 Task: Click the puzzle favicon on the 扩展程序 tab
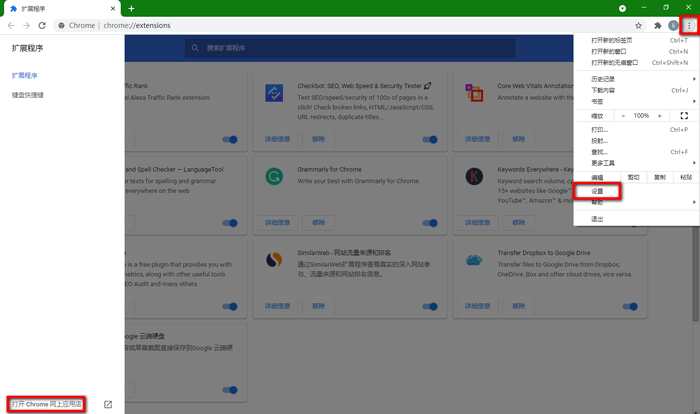coord(13,8)
